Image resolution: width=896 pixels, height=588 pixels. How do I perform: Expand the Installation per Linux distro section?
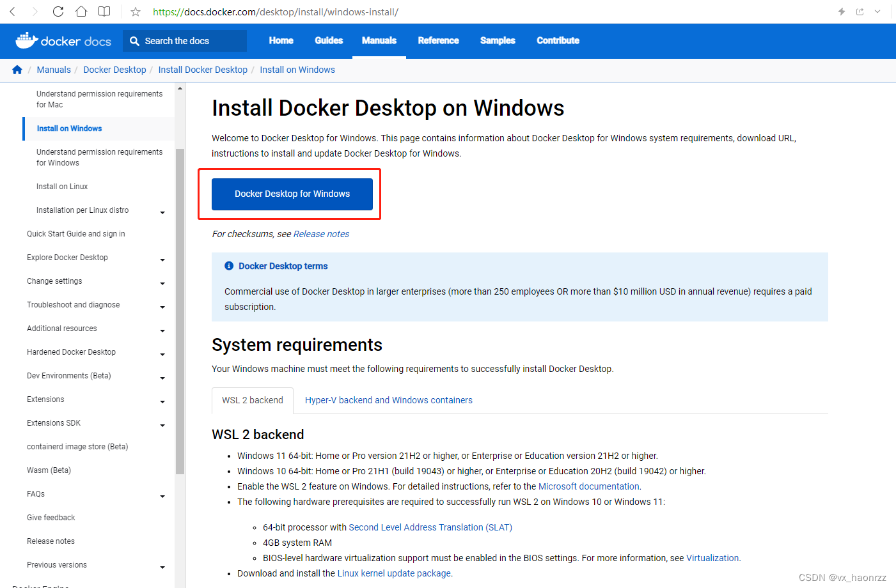tap(162, 212)
